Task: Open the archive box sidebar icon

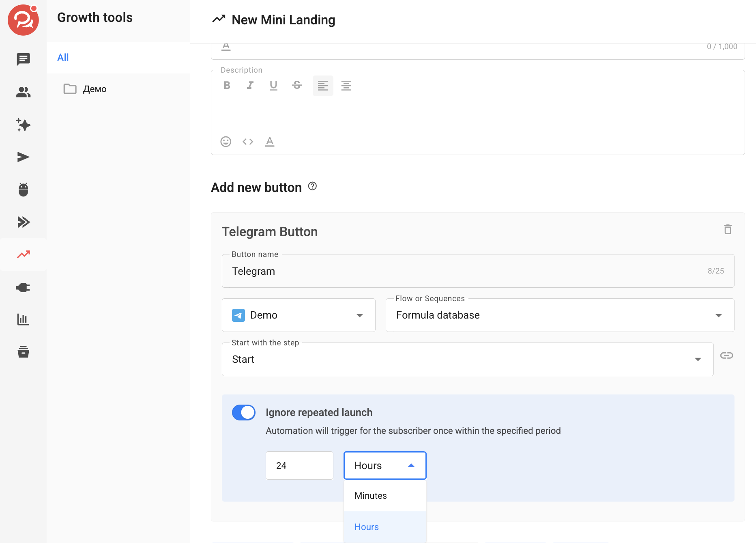Action: coord(23,352)
